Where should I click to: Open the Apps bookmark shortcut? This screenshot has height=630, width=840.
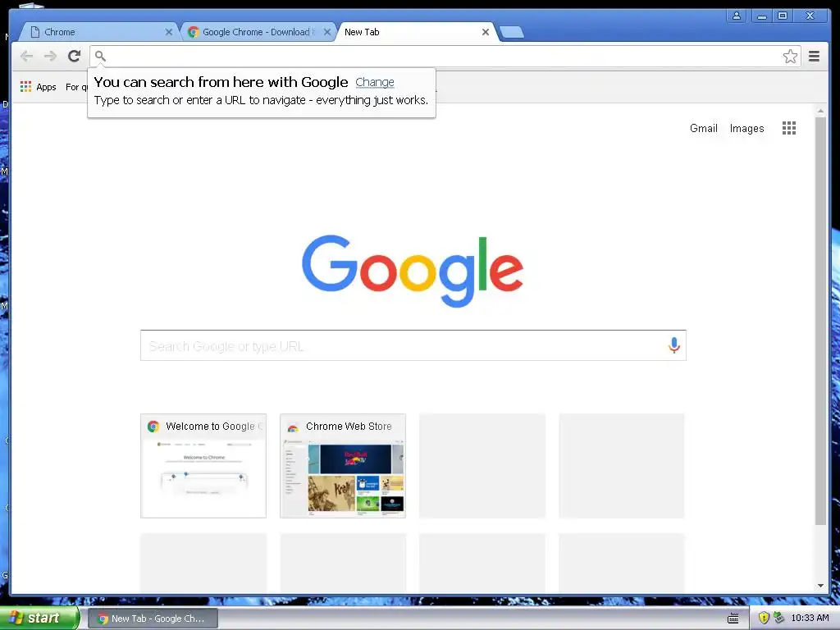pos(38,87)
